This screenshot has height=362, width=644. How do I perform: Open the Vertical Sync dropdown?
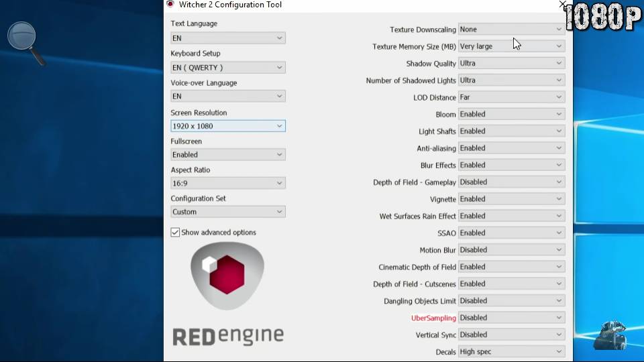click(x=511, y=335)
